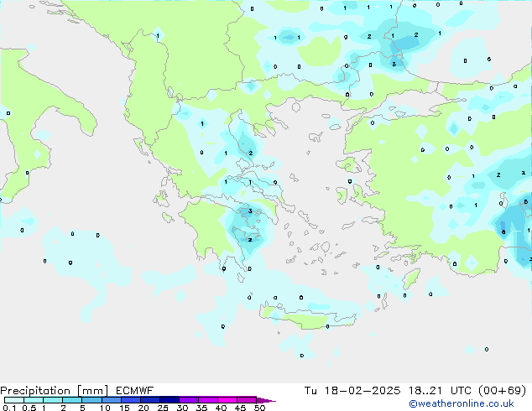Viewport: 532px width, 411px height.
Task: Click the '35' legend scale label
Action: [201, 408]
